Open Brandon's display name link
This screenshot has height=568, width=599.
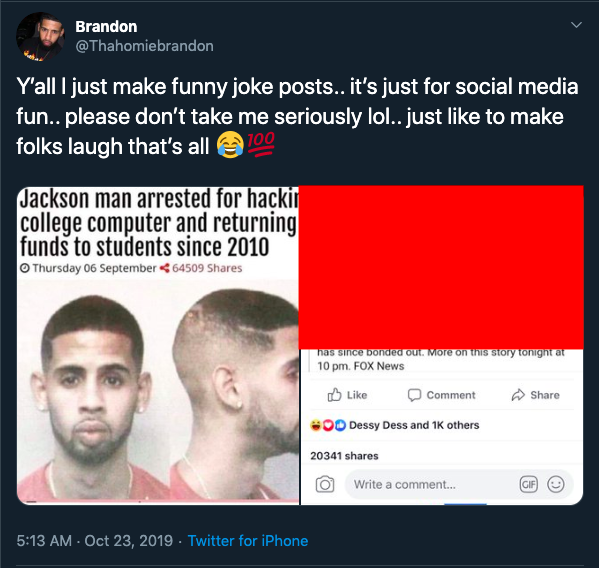[106, 27]
